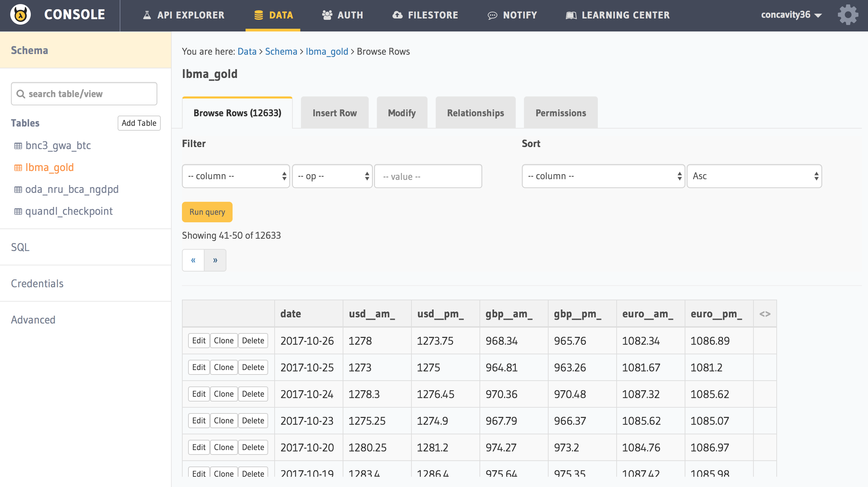Click the Add Table button
This screenshot has height=487, width=868.
(139, 123)
